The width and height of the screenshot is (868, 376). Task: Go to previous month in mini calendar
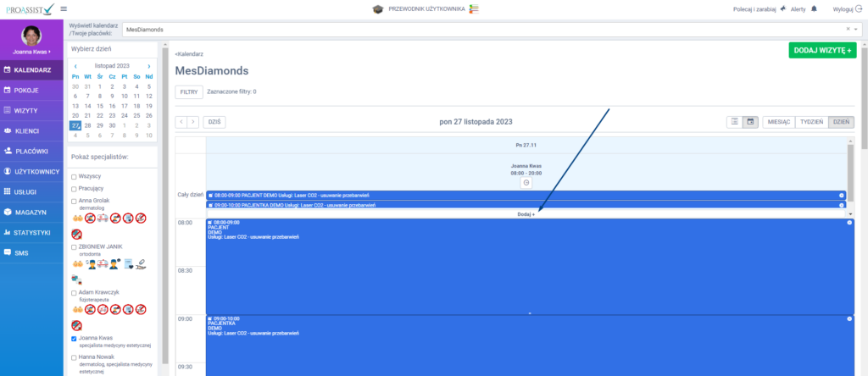(x=75, y=65)
